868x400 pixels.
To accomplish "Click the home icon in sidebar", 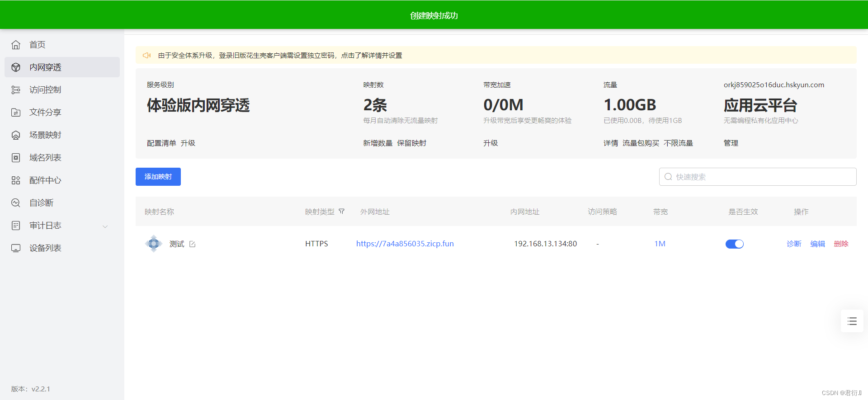I will click(16, 45).
